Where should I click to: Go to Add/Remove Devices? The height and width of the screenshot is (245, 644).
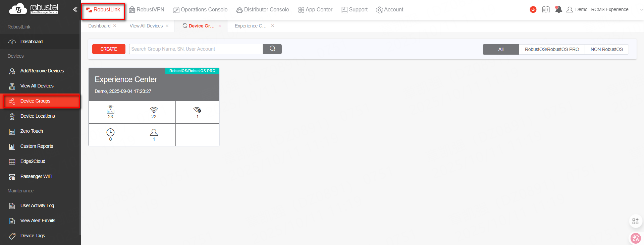pyautogui.click(x=40, y=71)
